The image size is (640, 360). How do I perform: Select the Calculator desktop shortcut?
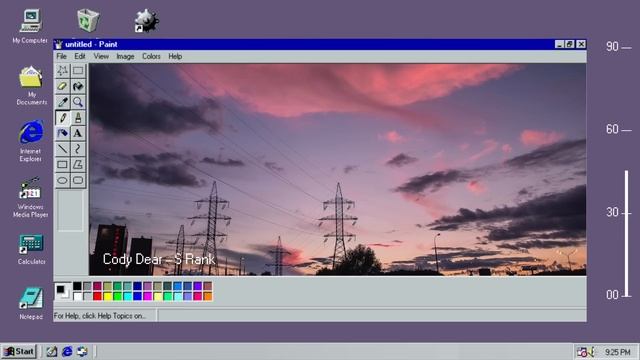pyautogui.click(x=31, y=249)
